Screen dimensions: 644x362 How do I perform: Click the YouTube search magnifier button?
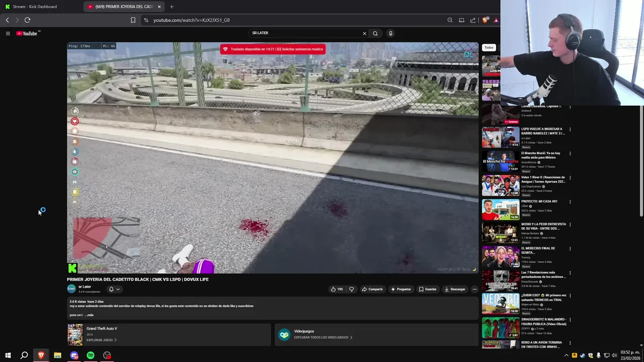[x=375, y=33]
